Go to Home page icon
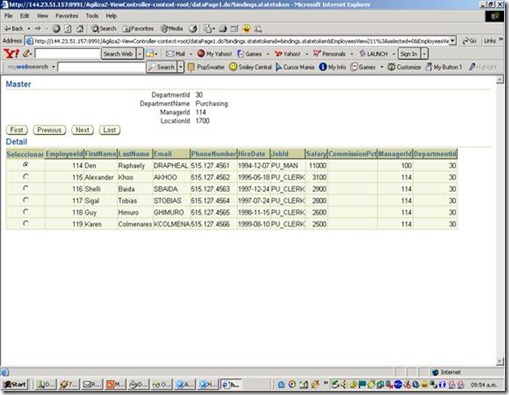The width and height of the screenshot is (509, 395). click(x=80, y=29)
